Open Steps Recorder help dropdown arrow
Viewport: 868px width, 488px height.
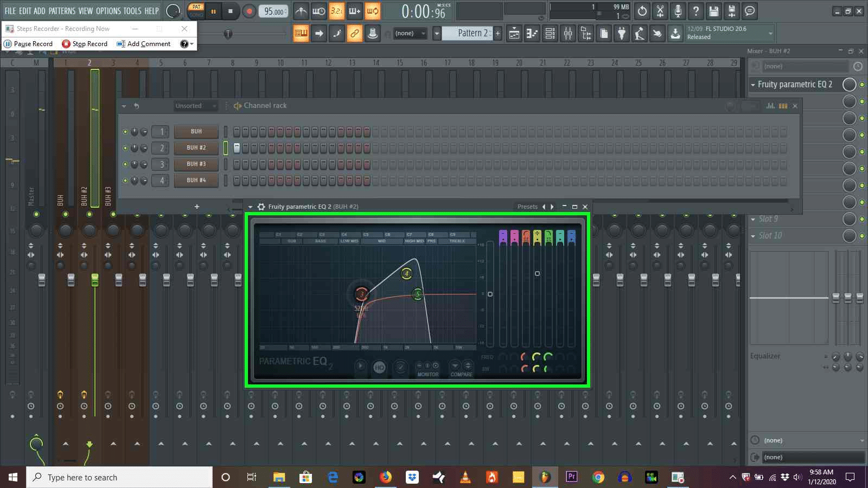click(x=192, y=44)
